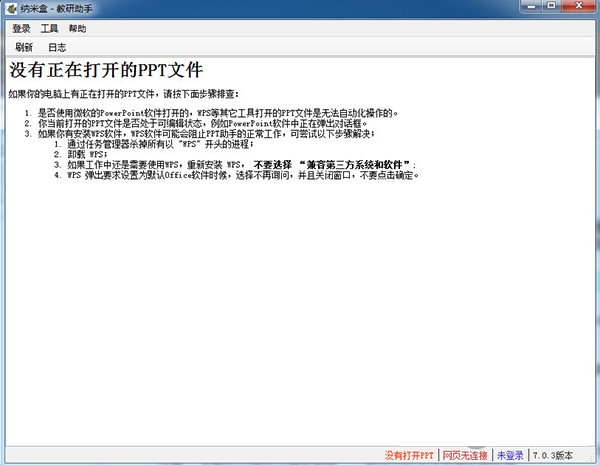Open the 登录 menu
The height and width of the screenshot is (465, 600).
(22, 29)
